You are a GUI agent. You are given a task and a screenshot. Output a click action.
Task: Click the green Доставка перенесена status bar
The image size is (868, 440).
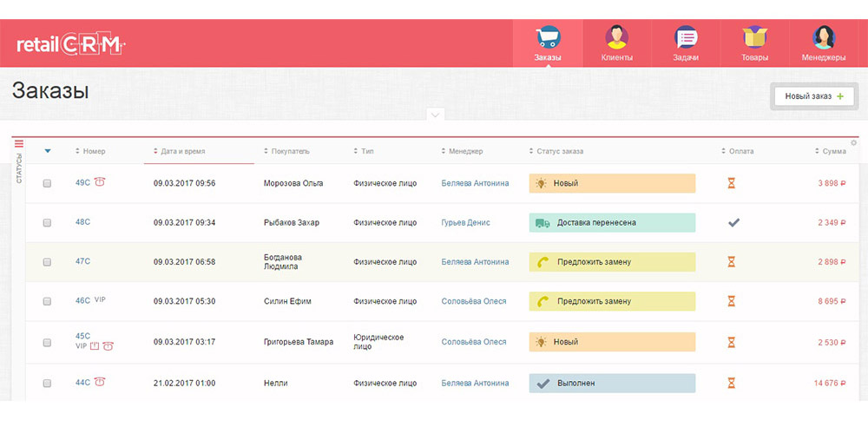(612, 222)
